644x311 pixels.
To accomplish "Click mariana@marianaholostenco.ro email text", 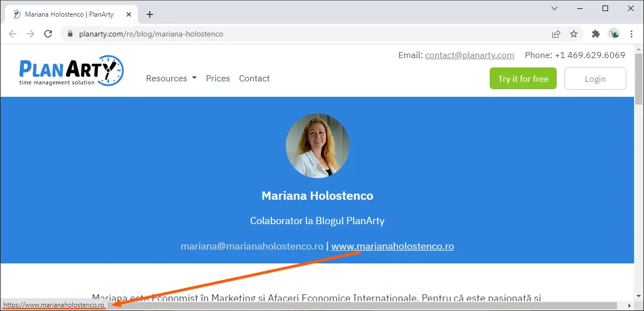I will point(252,246).
